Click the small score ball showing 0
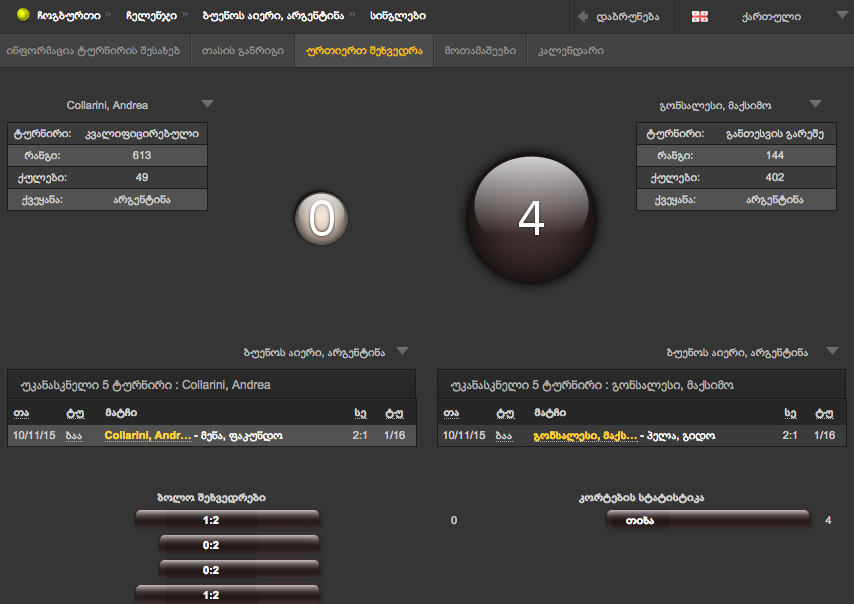This screenshot has height=604, width=854. [321, 219]
